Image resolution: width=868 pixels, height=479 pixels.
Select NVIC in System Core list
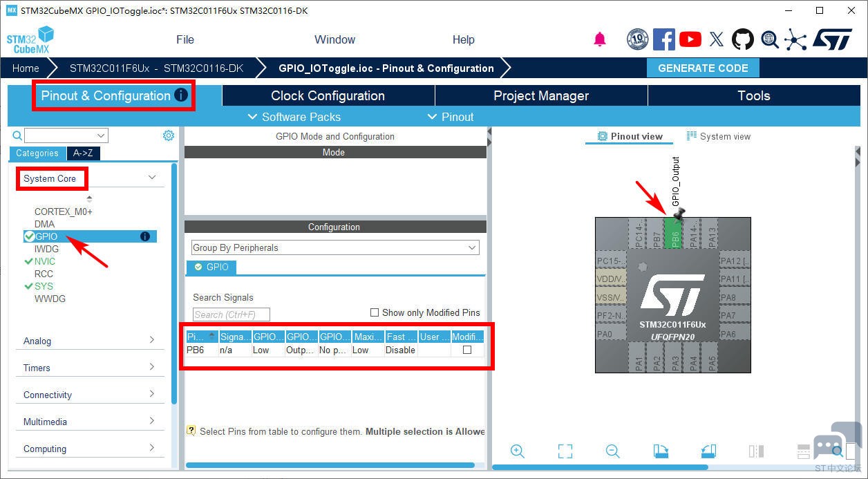click(x=45, y=261)
